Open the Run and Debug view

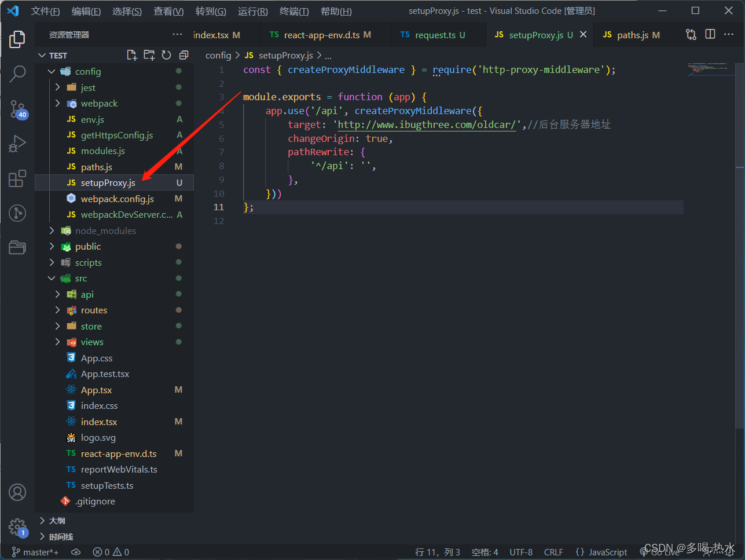click(17, 144)
